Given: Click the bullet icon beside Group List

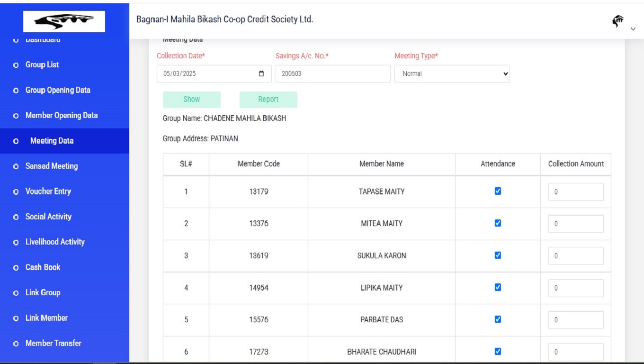Looking at the screenshot, I should 16,65.
